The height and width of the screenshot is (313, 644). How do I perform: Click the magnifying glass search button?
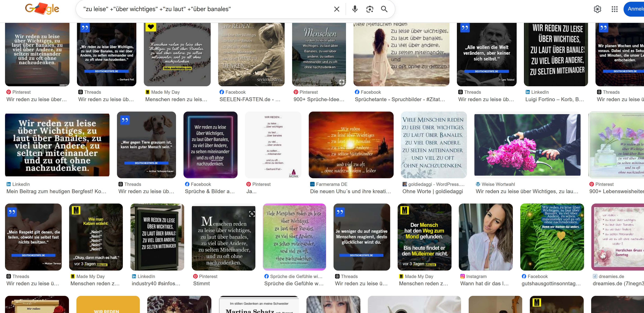point(384,9)
